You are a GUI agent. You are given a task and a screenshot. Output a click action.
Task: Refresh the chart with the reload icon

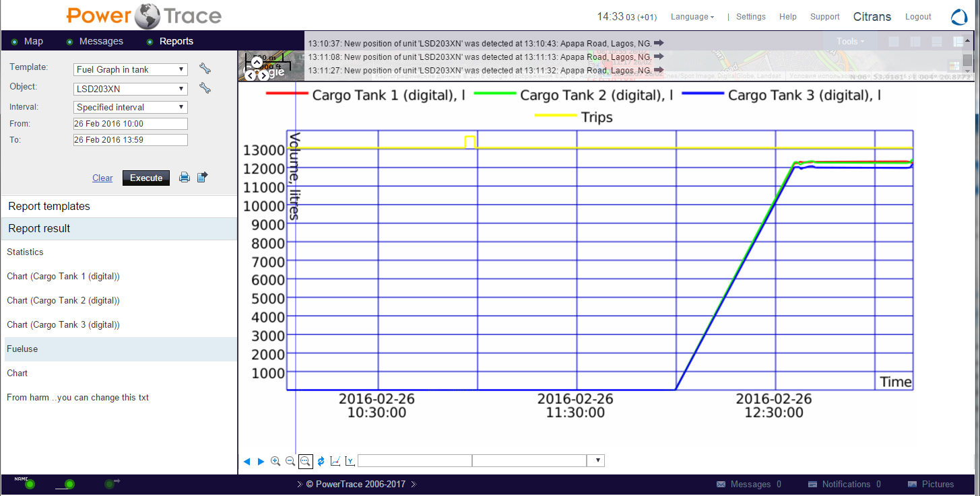click(321, 461)
